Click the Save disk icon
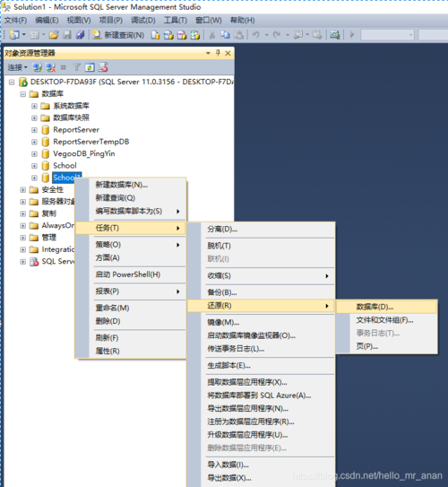Image resolution: width=448 pixels, height=487 pixels. (67, 35)
